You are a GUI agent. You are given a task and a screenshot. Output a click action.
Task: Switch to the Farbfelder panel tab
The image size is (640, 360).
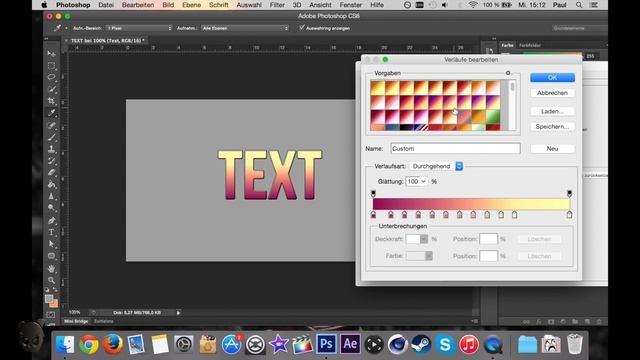(x=530, y=45)
